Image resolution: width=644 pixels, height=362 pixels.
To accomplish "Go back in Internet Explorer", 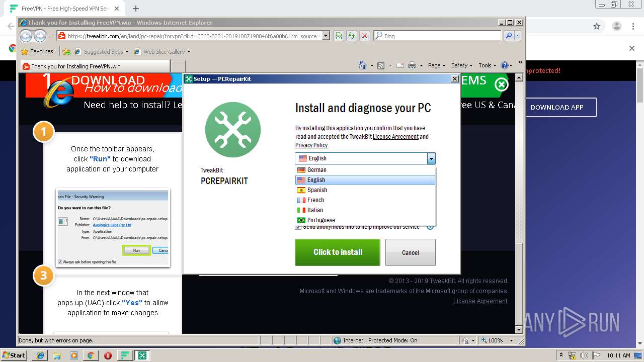I will pyautogui.click(x=26, y=36).
